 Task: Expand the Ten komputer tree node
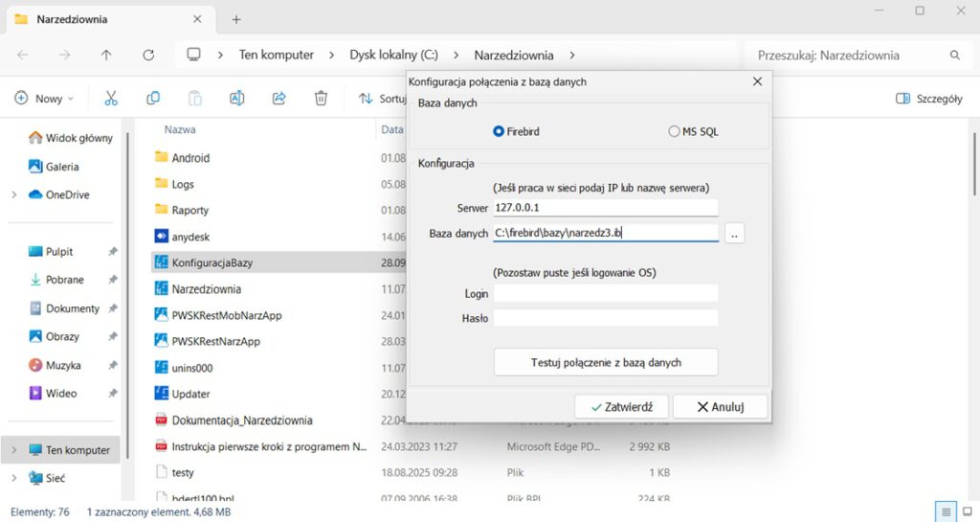click(13, 449)
